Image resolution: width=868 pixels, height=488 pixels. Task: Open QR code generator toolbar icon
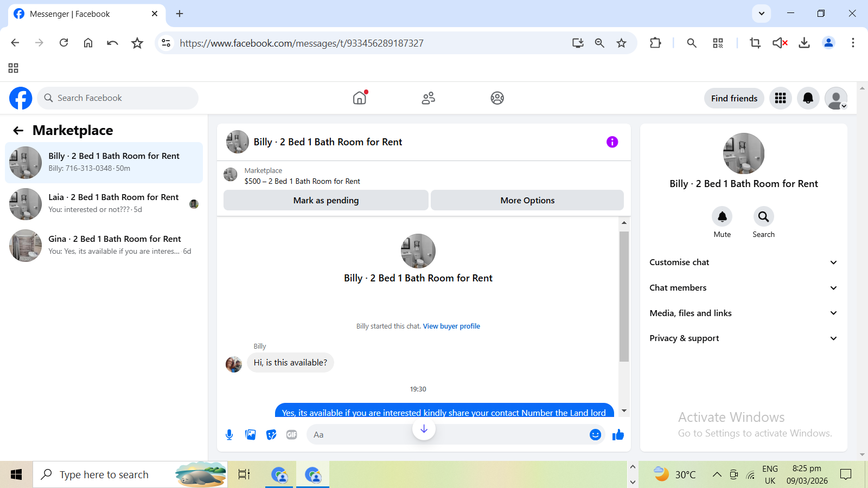pyautogui.click(x=718, y=43)
